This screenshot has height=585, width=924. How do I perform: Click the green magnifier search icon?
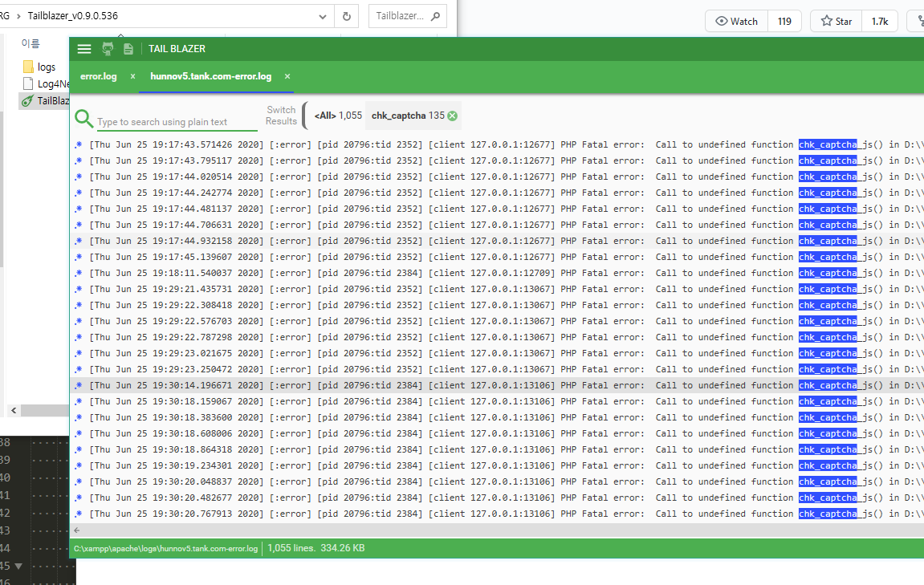click(83, 120)
